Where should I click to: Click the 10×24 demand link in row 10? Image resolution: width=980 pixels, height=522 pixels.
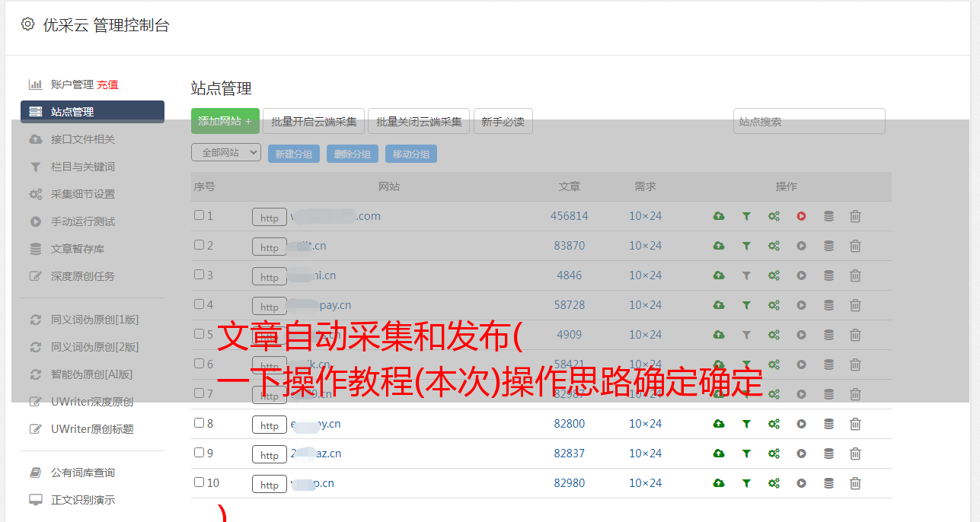[x=646, y=483]
